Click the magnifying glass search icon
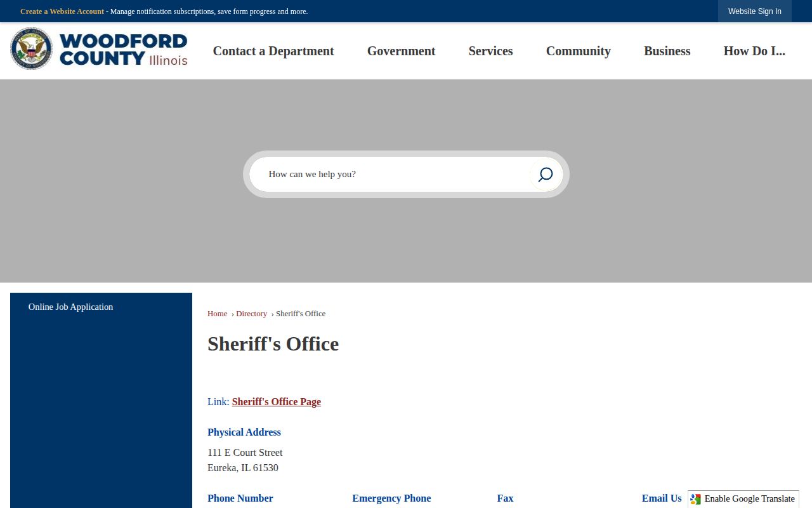Viewport: 812px width, 508px height. click(546, 175)
